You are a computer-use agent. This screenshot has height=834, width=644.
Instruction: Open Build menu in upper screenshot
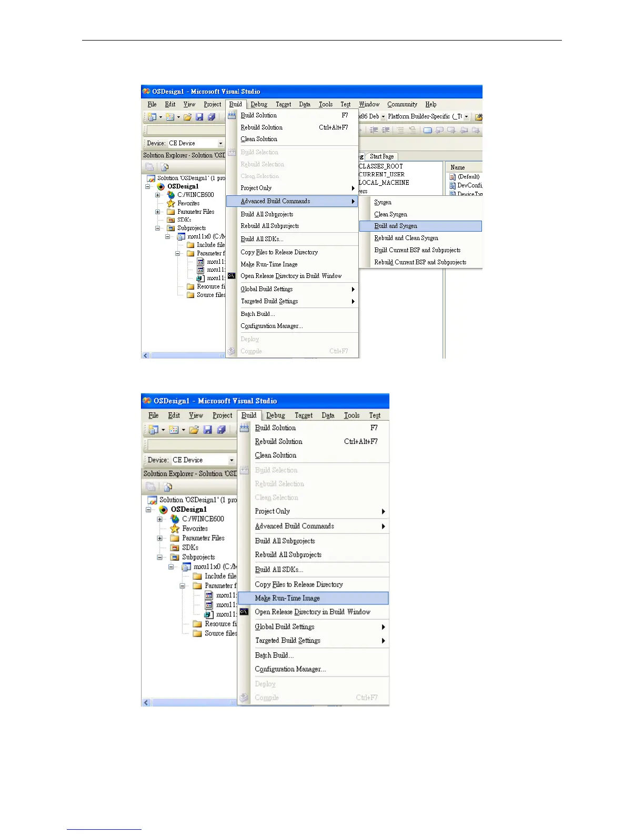236,104
